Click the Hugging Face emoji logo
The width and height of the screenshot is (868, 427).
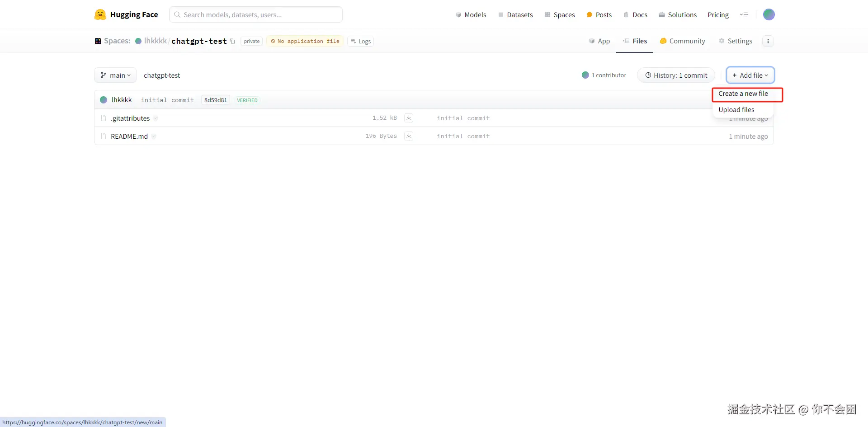click(x=100, y=14)
